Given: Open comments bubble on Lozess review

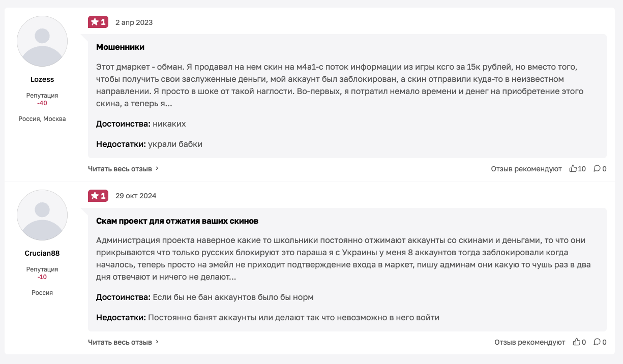Looking at the screenshot, I should 597,169.
